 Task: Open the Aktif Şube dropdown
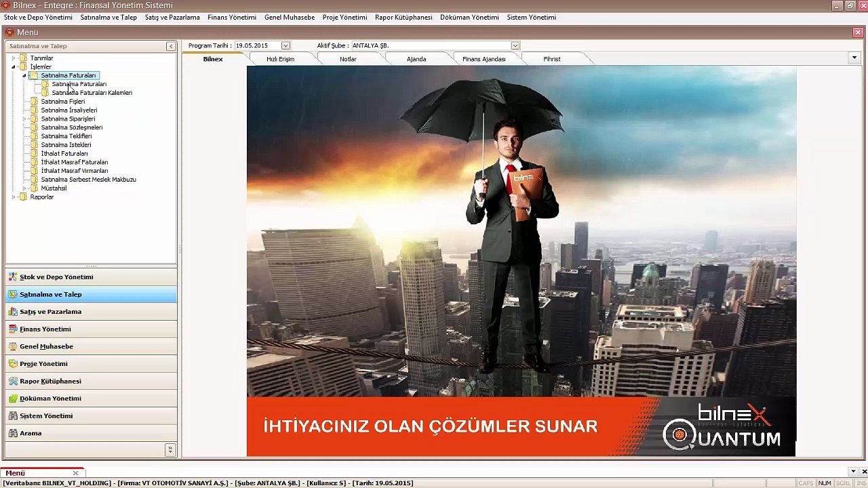[x=515, y=45]
